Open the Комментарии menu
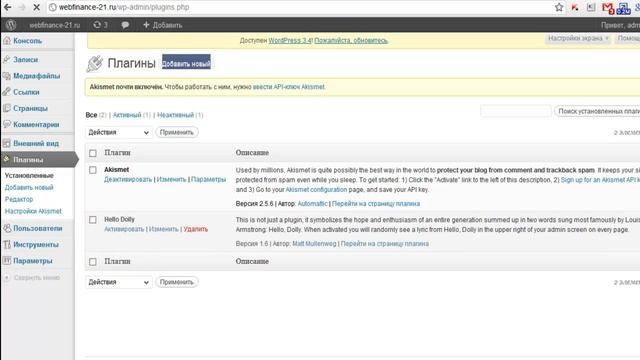Screen dimensions: 640x360 [x=36, y=124]
